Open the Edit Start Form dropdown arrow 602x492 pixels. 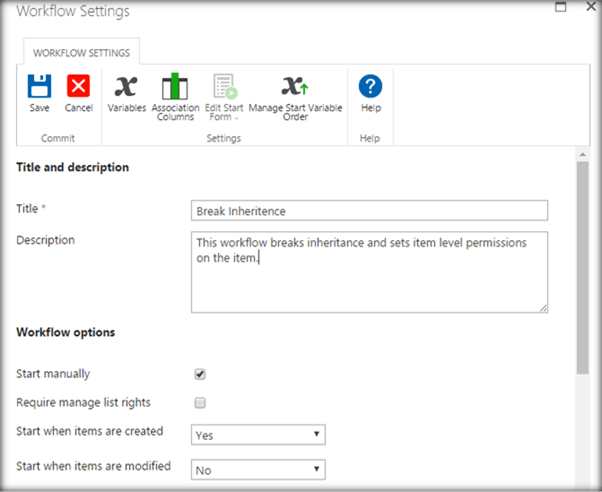(238, 118)
